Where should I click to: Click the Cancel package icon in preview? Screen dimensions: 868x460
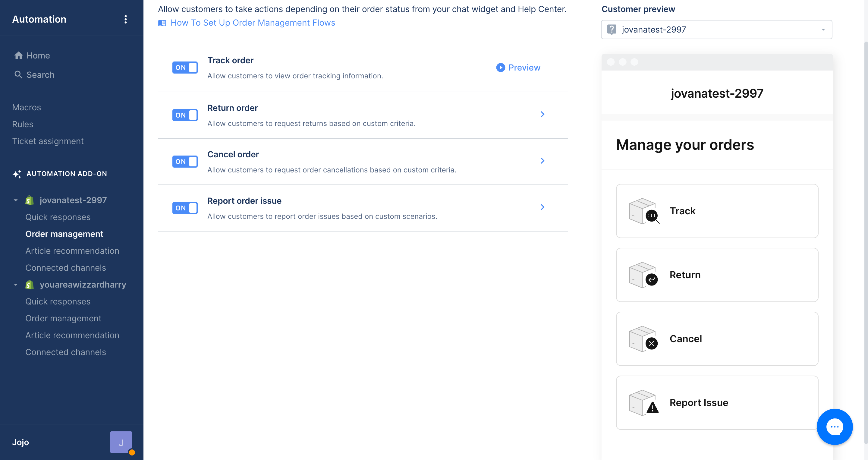tap(643, 339)
